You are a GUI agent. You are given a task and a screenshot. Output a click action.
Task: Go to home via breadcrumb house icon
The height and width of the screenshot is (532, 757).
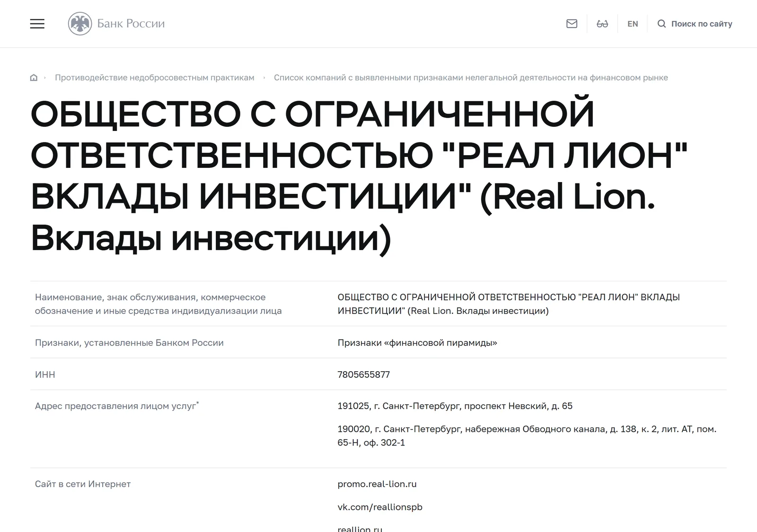34,78
